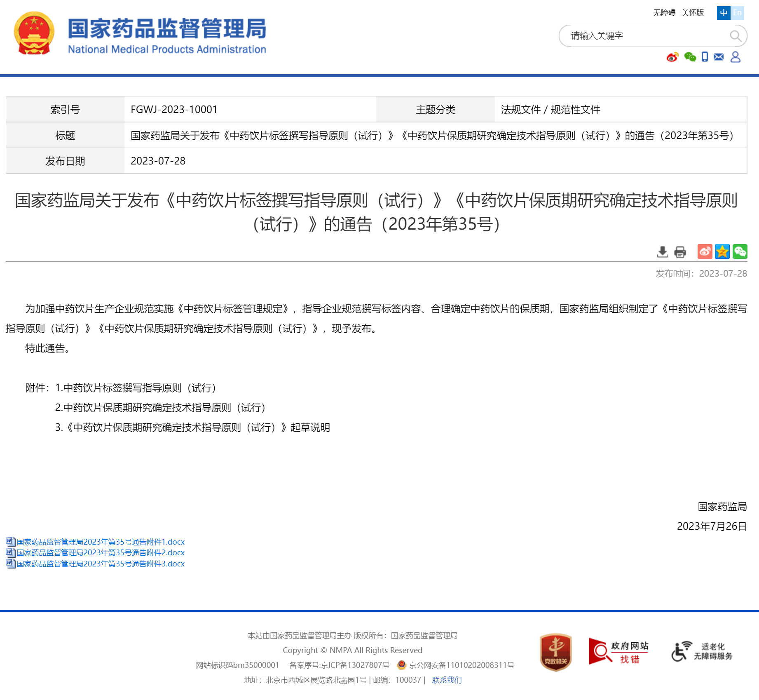Click the 索引号 table label
The height and width of the screenshot is (700, 759).
(65, 109)
